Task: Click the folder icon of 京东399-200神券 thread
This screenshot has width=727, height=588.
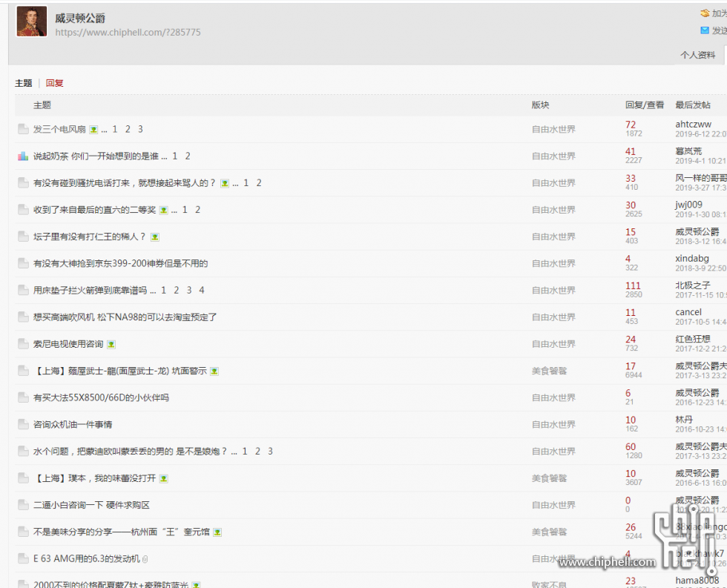Action: coord(23,264)
